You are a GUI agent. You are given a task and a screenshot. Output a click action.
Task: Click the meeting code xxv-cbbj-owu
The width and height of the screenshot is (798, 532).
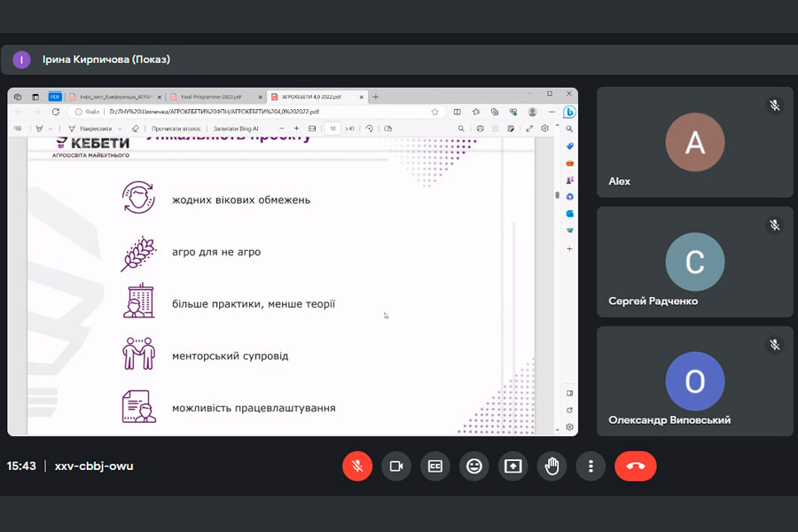click(x=94, y=465)
